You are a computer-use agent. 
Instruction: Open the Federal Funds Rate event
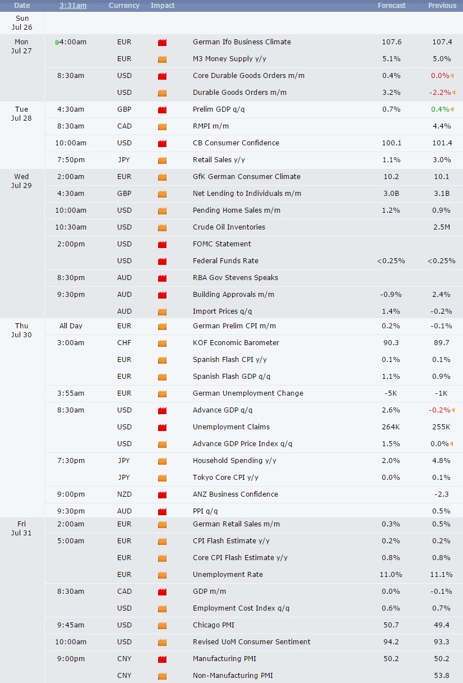pos(225,260)
